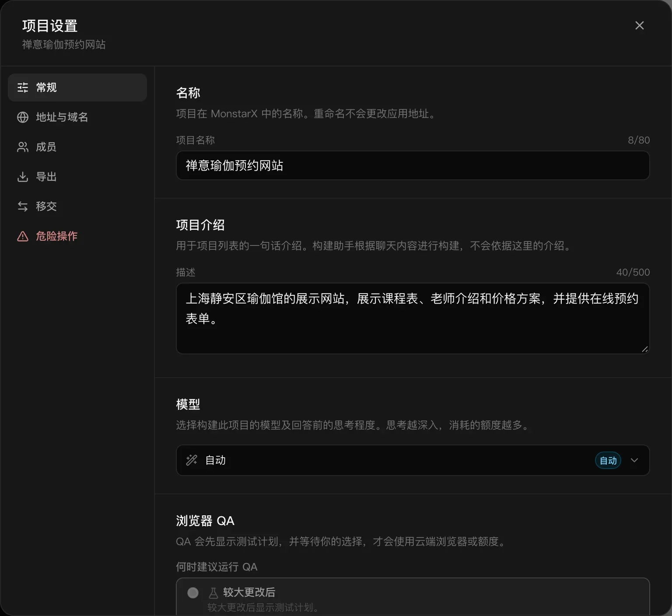This screenshot has width=672, height=616.
Task: Open the 危险操作 section
Action: [x=77, y=236]
